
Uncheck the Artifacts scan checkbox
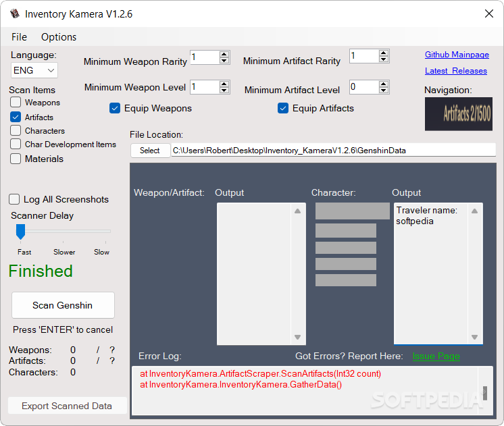pos(16,117)
